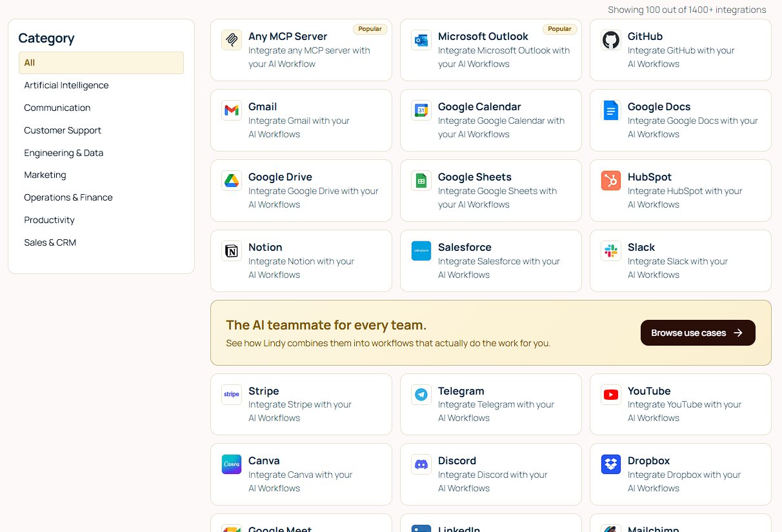Screen dimensions: 782x532
Task: Click the Telegram paper plane icon
Action: pyautogui.click(x=421, y=395)
